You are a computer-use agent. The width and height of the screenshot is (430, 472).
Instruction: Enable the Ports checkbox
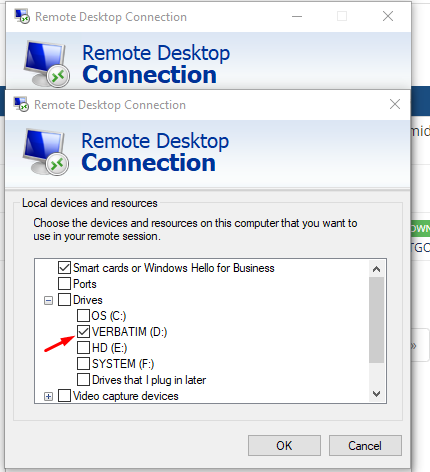click(64, 284)
